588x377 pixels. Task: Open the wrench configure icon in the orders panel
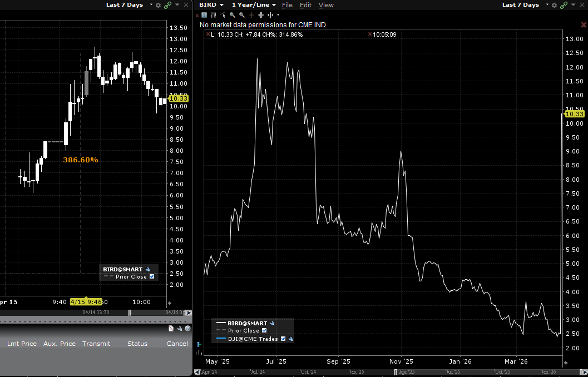coord(180,328)
